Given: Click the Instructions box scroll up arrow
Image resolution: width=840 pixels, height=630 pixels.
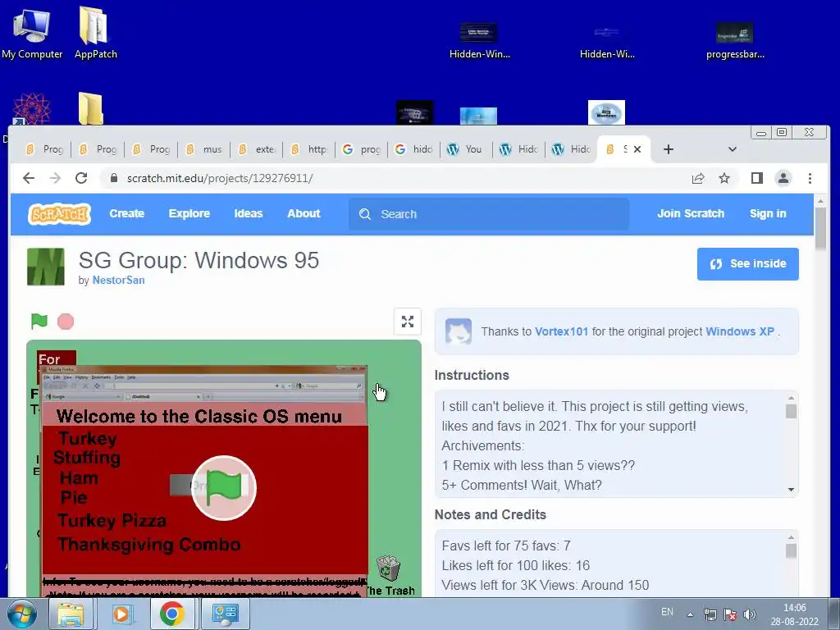Looking at the screenshot, I should pyautogui.click(x=792, y=398).
